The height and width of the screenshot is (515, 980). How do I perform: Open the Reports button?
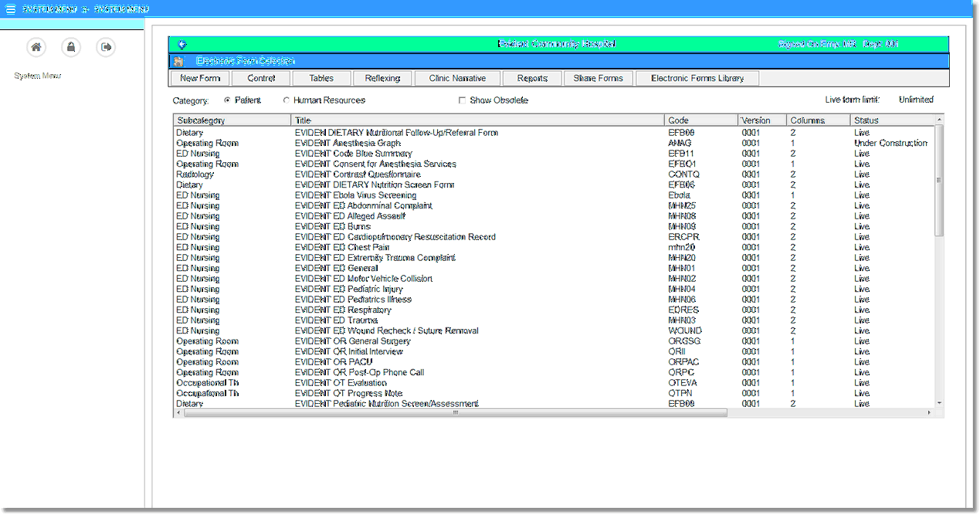(x=532, y=78)
